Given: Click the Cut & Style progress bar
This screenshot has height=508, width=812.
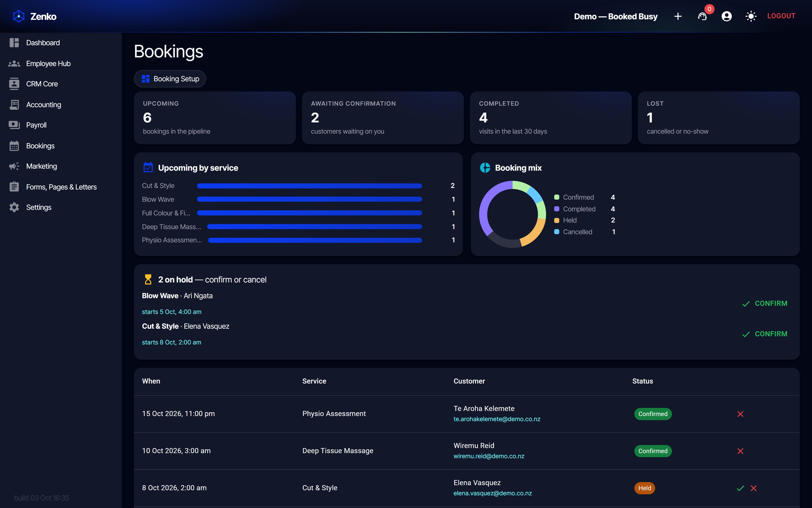Looking at the screenshot, I should 309,186.
